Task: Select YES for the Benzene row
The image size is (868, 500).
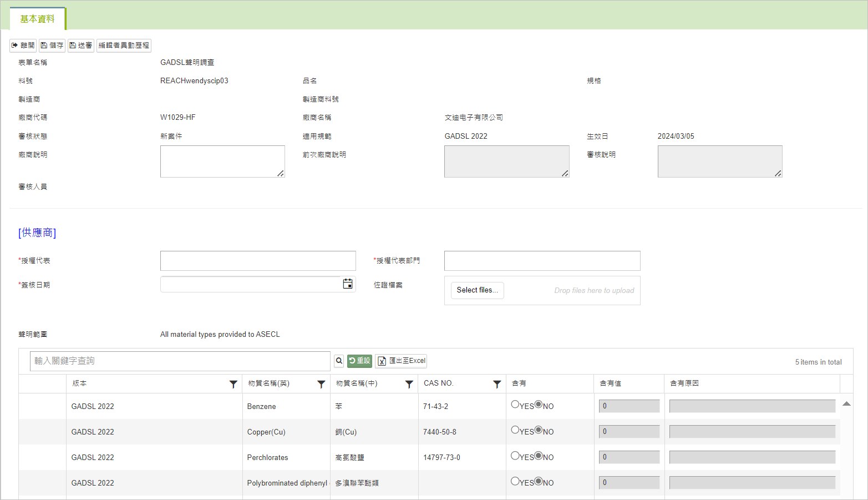Action: [x=515, y=405]
